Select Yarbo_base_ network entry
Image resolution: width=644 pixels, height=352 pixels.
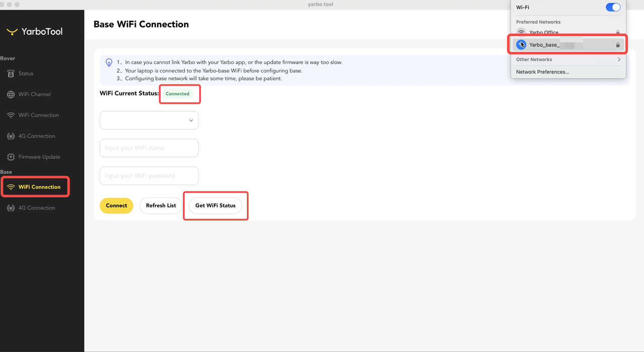(x=569, y=45)
